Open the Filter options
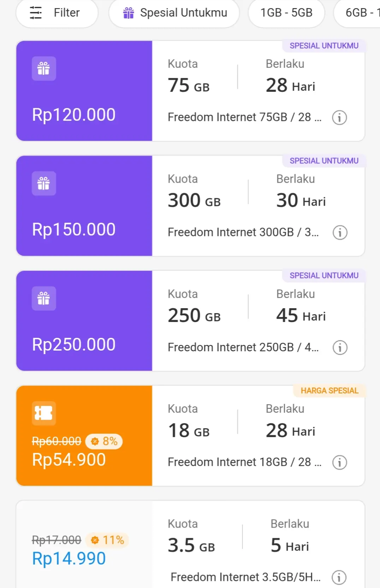The image size is (380, 588). coord(57,13)
